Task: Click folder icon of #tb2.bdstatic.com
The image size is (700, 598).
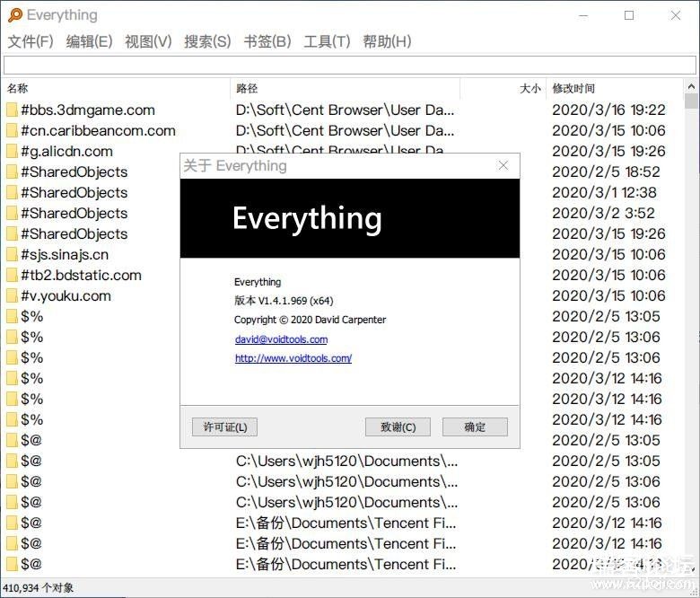Action: coord(12,275)
